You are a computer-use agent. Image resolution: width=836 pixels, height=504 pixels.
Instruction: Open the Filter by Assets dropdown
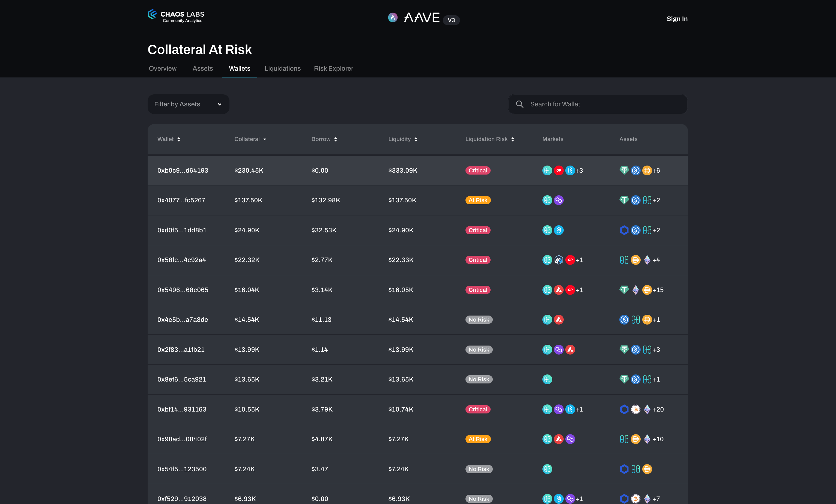pos(188,104)
